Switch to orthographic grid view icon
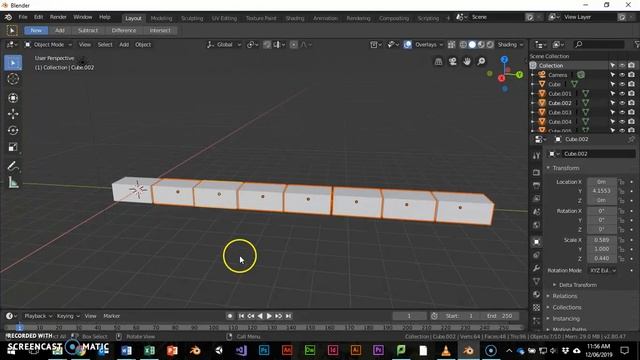The height and width of the screenshot is (360, 640). [438, 62]
